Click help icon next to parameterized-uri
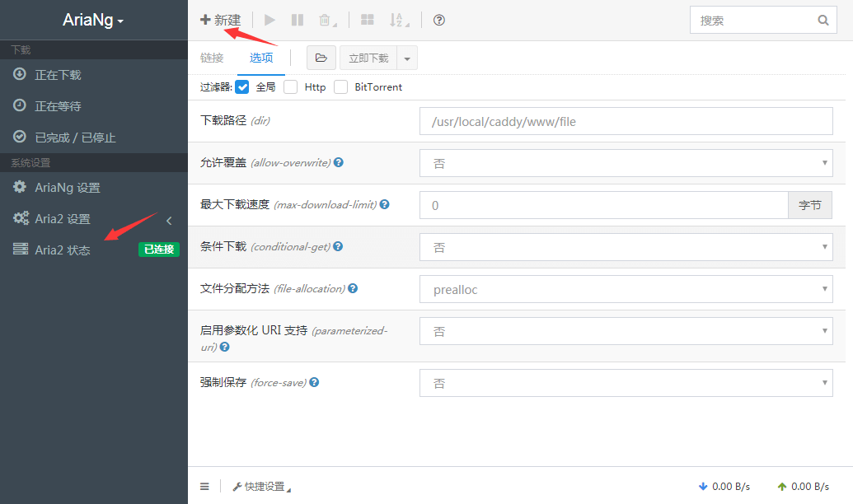 (x=224, y=347)
